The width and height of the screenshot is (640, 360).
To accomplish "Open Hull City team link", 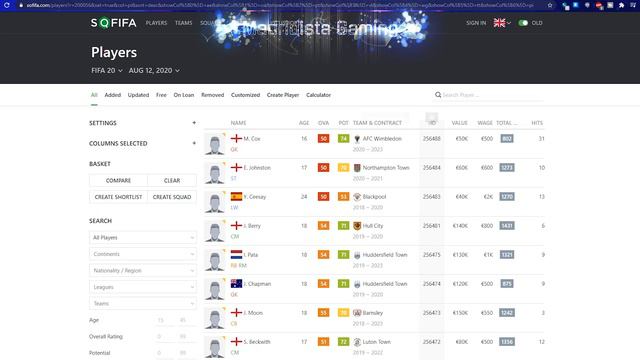I will (373, 226).
